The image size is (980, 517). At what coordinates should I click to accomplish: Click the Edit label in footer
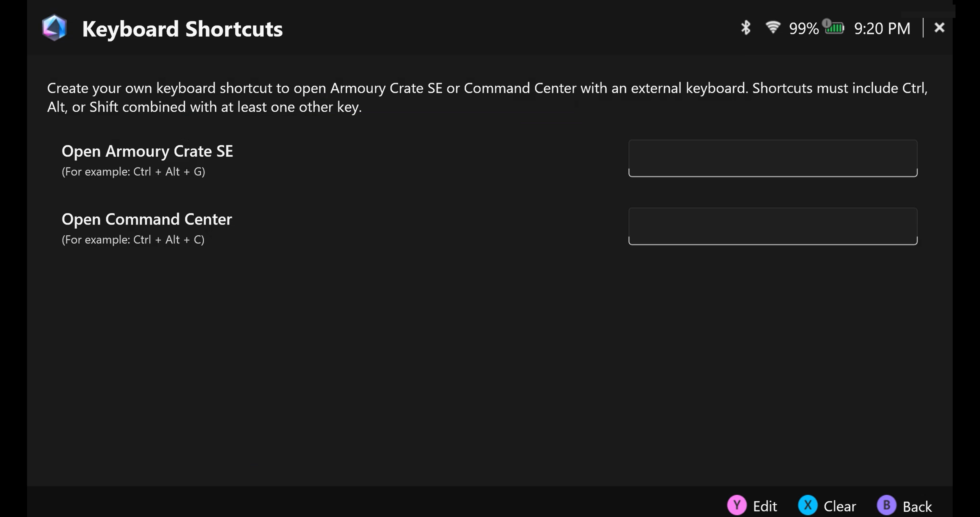coord(765,506)
